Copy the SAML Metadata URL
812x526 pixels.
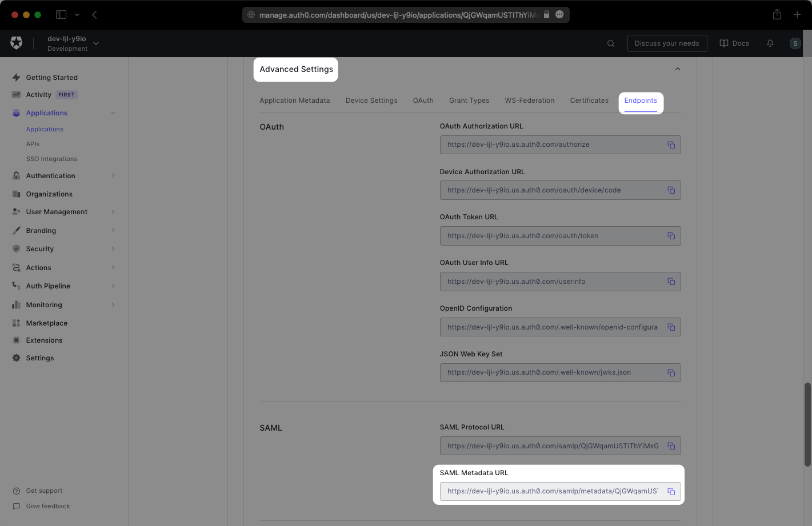[x=671, y=491]
